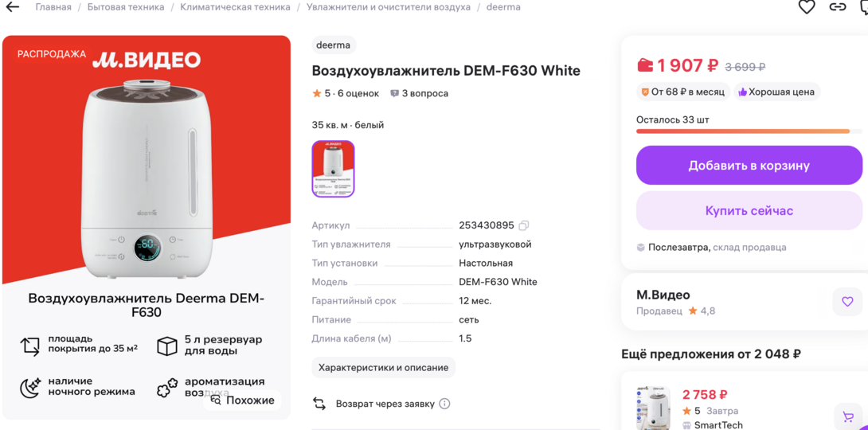Image resolution: width=868 pixels, height=430 pixels.
Task: Click the back arrow icon
Action: [x=13, y=7]
